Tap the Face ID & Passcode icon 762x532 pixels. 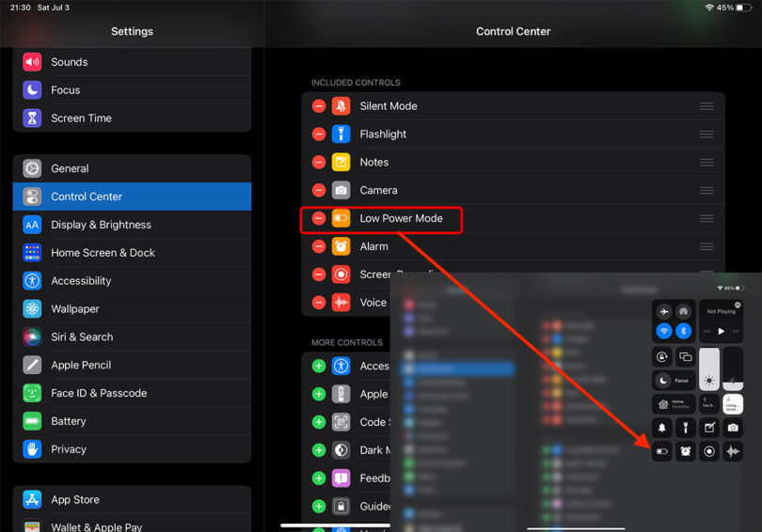click(x=32, y=393)
